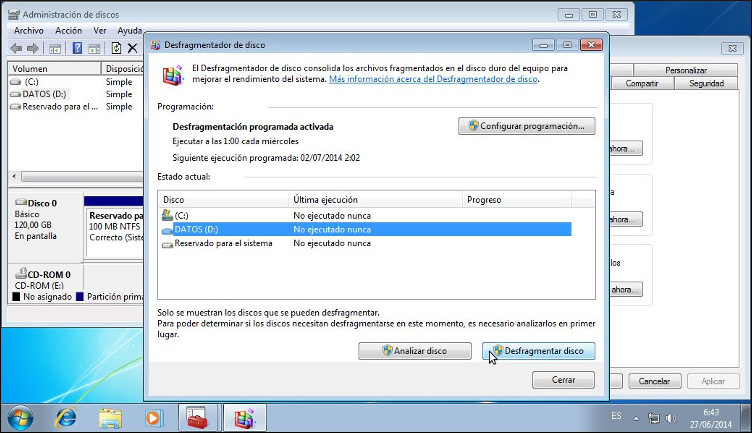Open the Ver menu

click(100, 30)
